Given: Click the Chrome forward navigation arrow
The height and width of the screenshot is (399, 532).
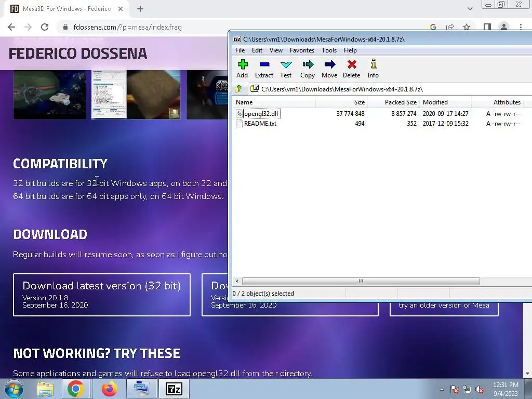Looking at the screenshot, I should pyautogui.click(x=28, y=27).
